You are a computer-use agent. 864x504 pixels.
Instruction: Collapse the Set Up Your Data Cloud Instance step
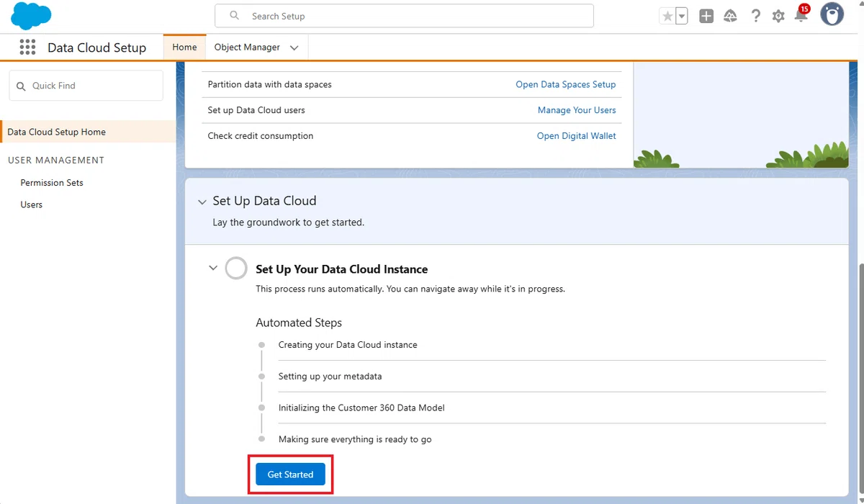(212, 268)
